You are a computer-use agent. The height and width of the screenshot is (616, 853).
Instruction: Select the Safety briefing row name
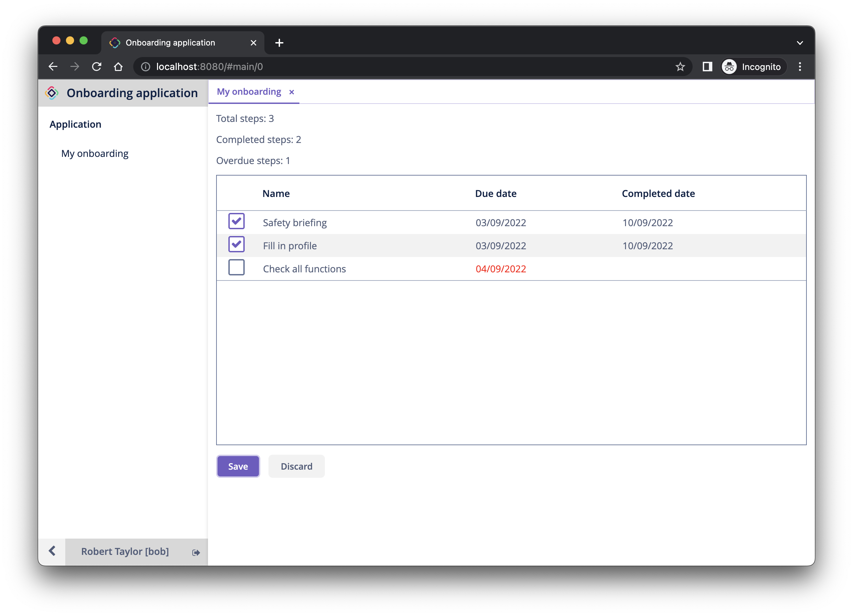[295, 222]
